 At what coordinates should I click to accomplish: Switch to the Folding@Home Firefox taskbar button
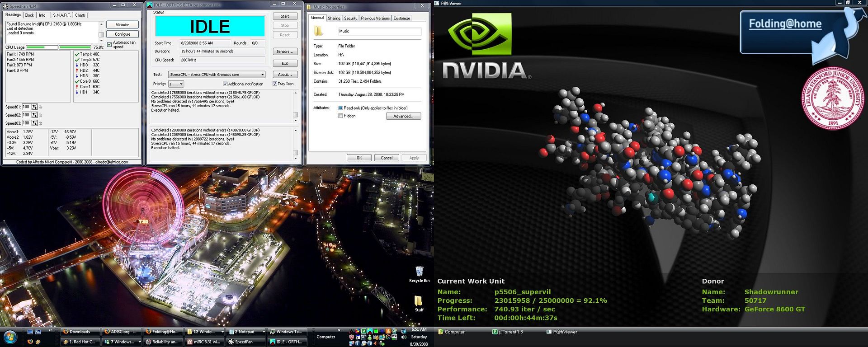coord(163,332)
